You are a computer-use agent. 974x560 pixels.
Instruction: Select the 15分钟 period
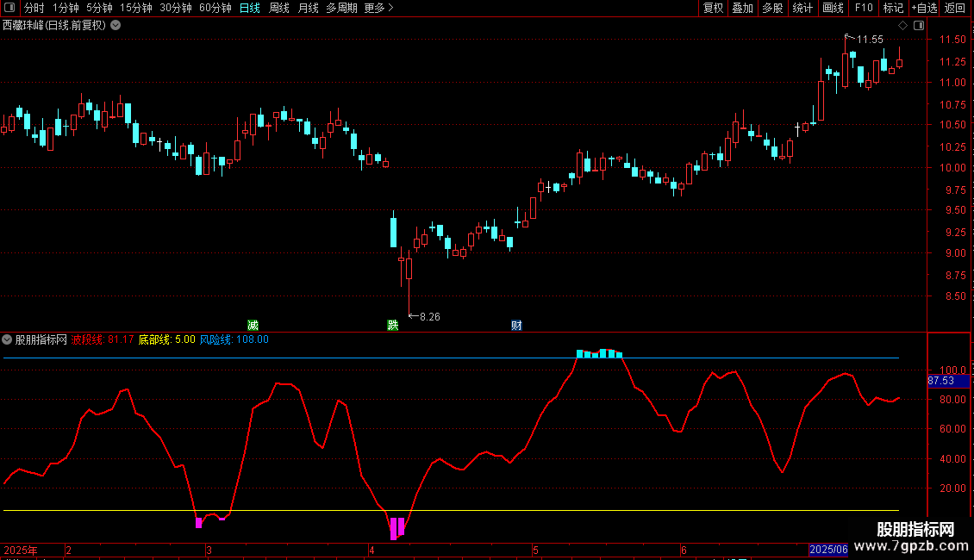pyautogui.click(x=136, y=8)
